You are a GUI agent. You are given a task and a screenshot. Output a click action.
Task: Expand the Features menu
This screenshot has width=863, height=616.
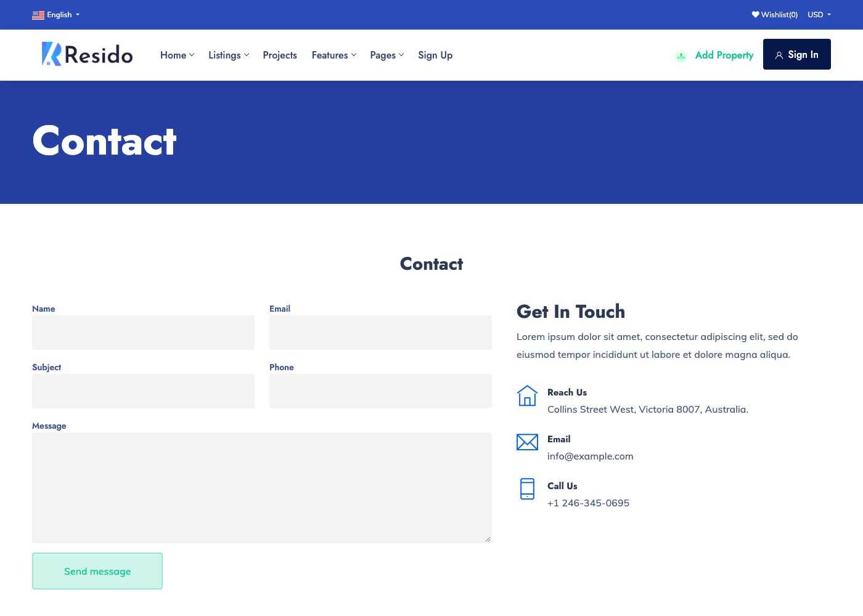point(333,55)
